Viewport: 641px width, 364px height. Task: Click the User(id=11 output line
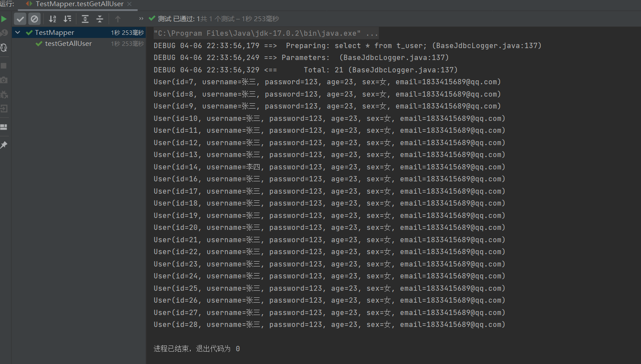click(330, 131)
